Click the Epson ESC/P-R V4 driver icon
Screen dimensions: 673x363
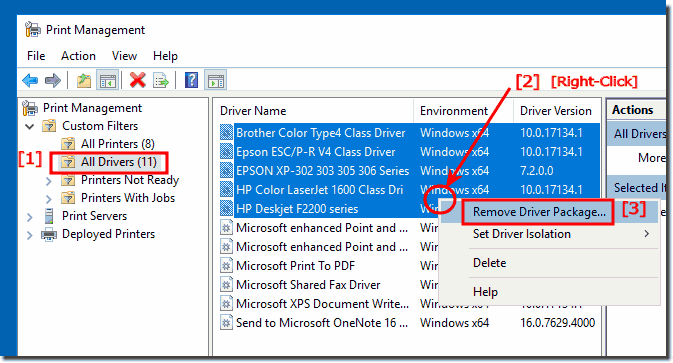[x=227, y=151]
